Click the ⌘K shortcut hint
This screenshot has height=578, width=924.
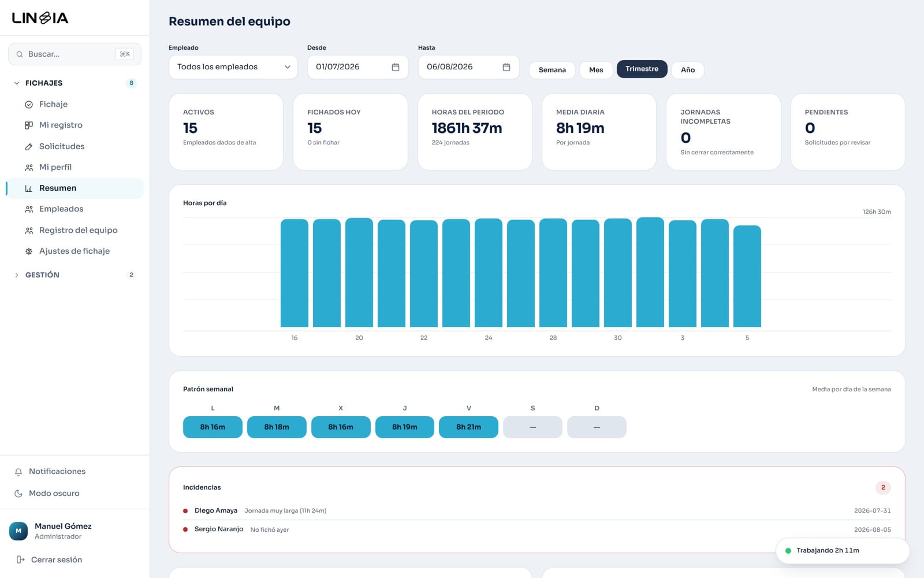125,54
